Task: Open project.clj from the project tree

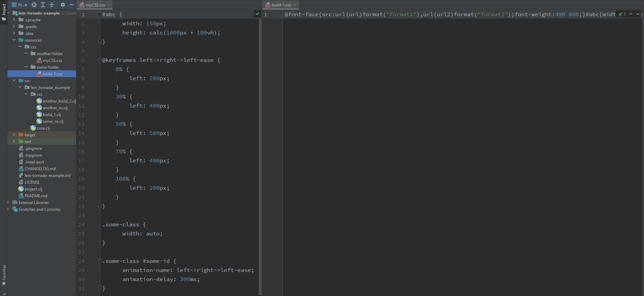Action: point(33,189)
